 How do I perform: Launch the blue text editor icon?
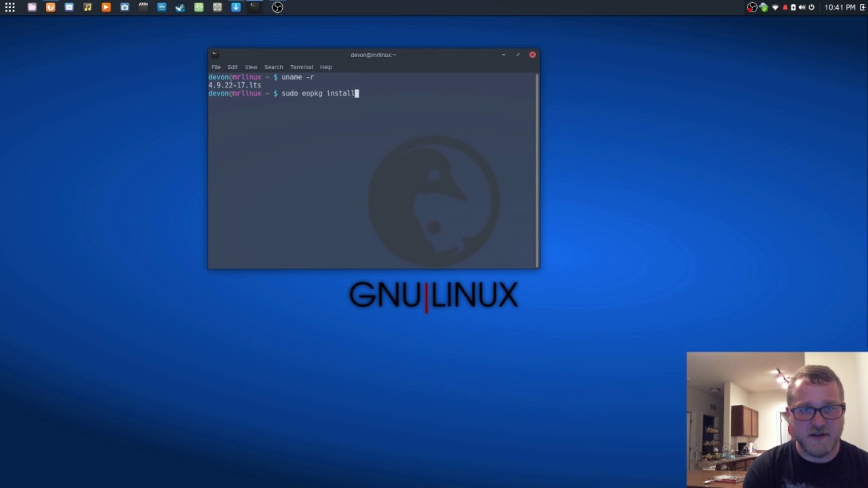[x=161, y=7]
